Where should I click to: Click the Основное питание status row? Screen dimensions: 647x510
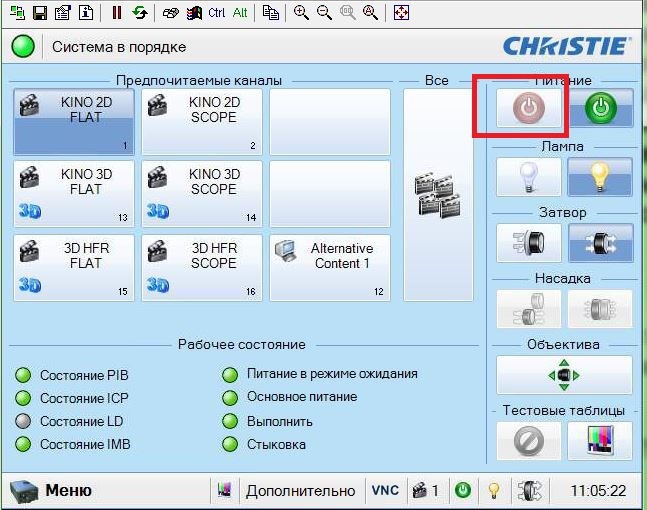290,397
